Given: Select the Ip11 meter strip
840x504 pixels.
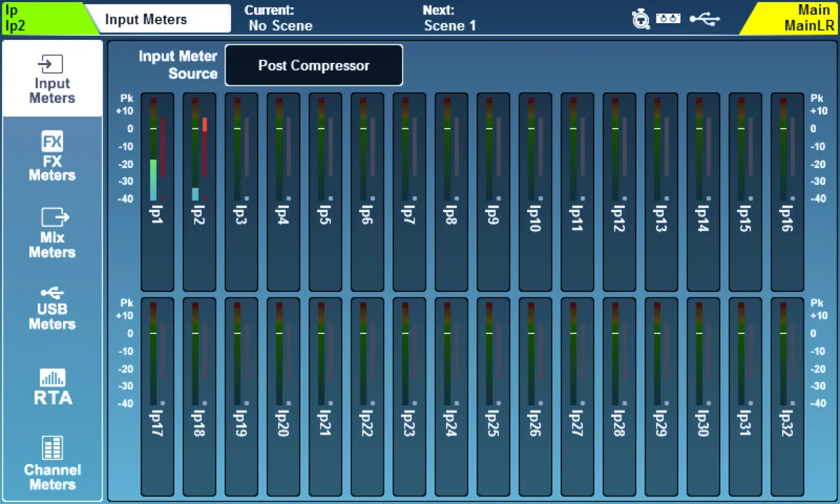Looking at the screenshot, I should pyautogui.click(x=577, y=192).
